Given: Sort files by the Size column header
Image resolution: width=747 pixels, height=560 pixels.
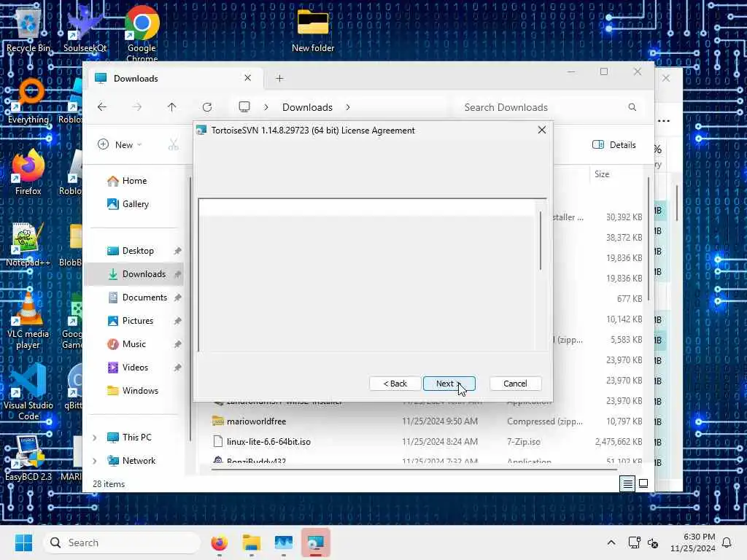Looking at the screenshot, I should 602,174.
